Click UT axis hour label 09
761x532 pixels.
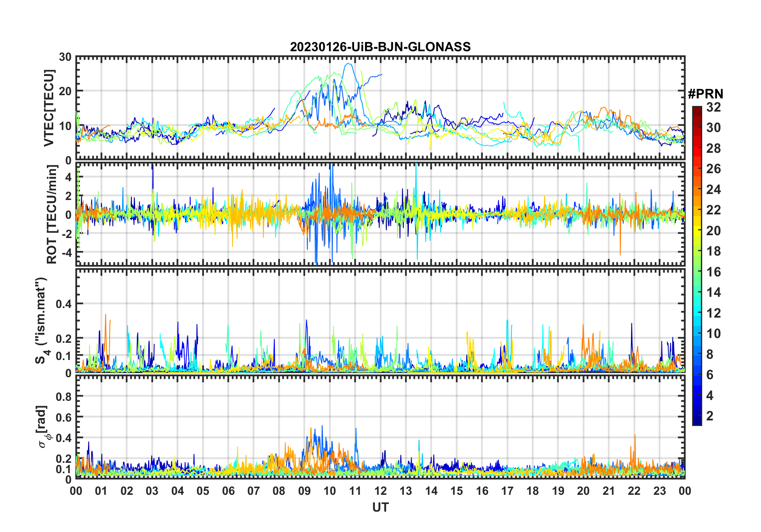304,491
